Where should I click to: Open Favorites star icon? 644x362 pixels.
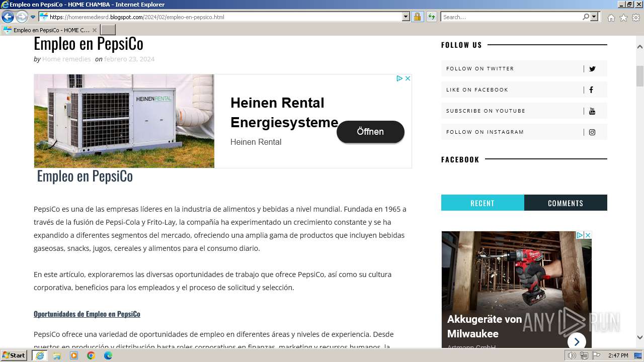(x=623, y=18)
